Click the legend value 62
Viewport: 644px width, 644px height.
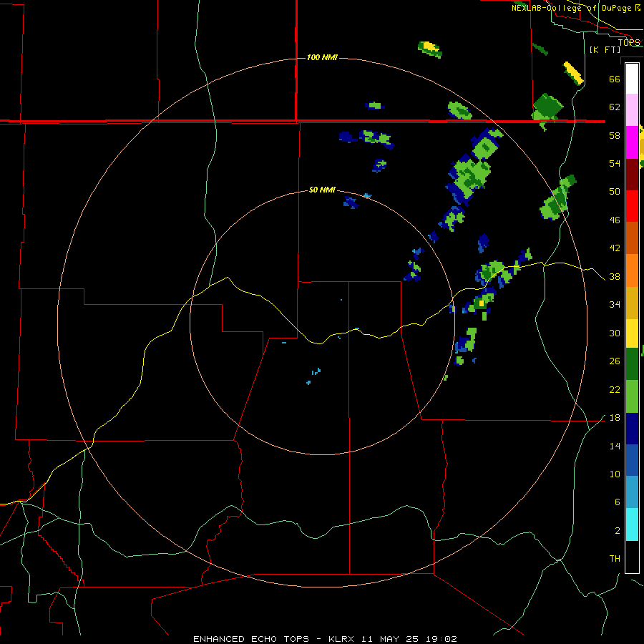615,107
